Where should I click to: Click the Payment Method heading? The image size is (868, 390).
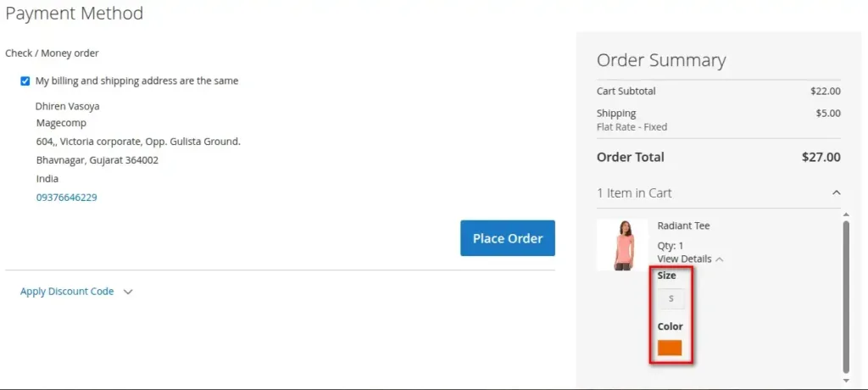(74, 14)
